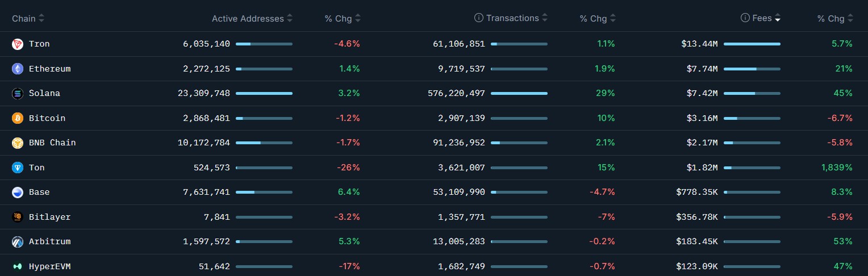Select Ethereum transactions value 9,719,537
Screen dimensions: 868x276
pyautogui.click(x=461, y=69)
